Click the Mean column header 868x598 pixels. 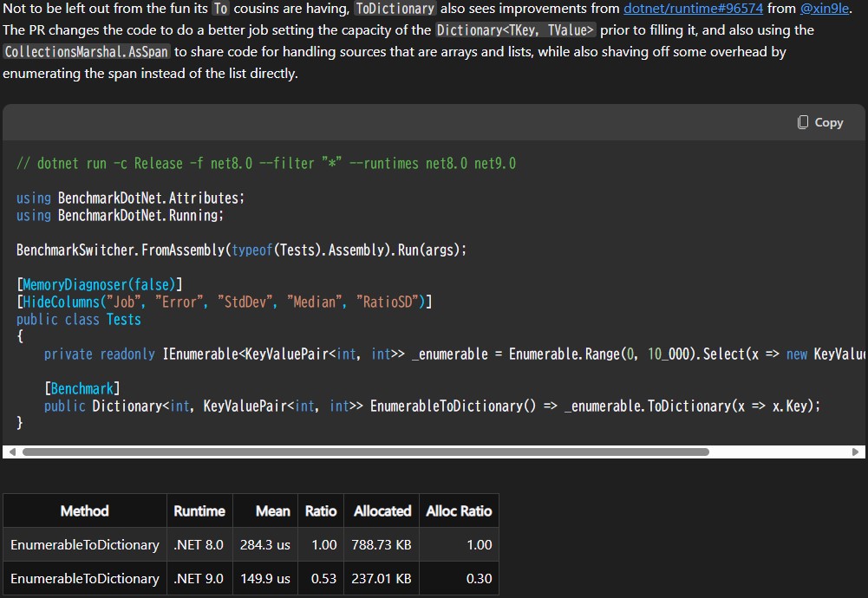point(265,510)
